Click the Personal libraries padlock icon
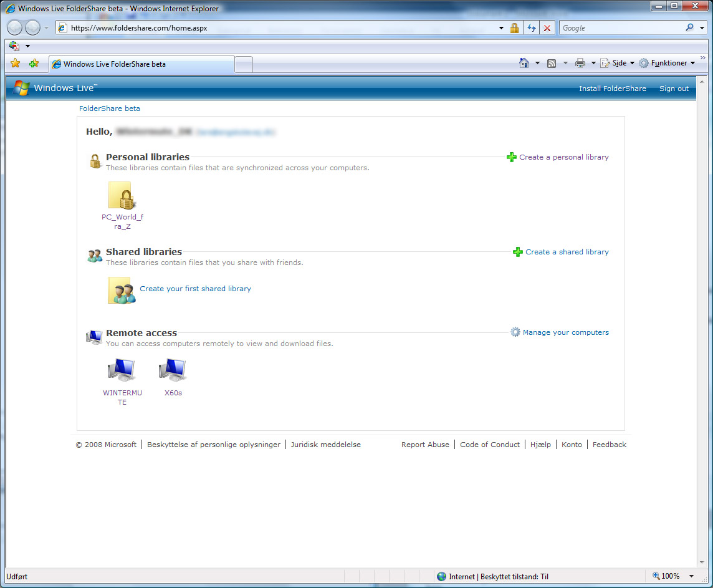 tap(95, 161)
